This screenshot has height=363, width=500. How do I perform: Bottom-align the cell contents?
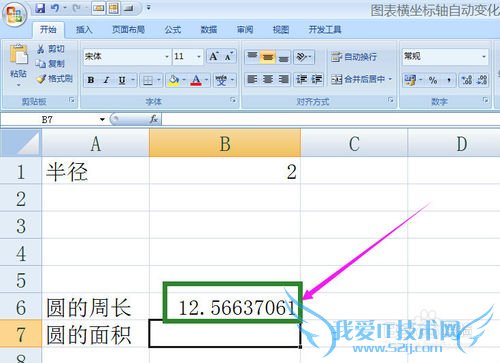tap(283, 57)
